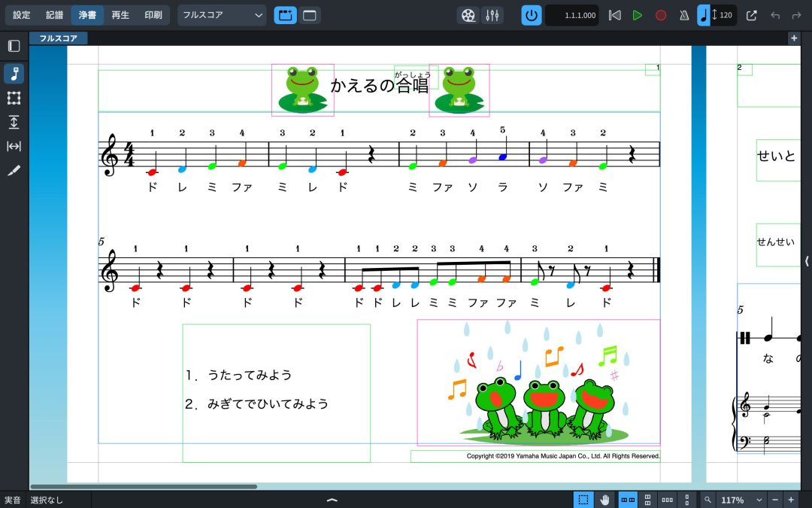Select the Note Spacing tool
Screen dimensions: 812x508
coord(14,146)
